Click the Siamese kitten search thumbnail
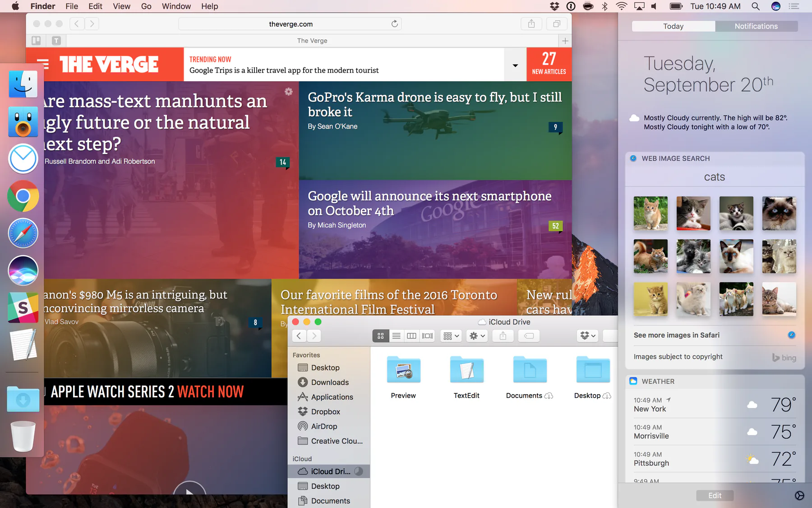This screenshot has height=508, width=812. pyautogui.click(x=736, y=256)
